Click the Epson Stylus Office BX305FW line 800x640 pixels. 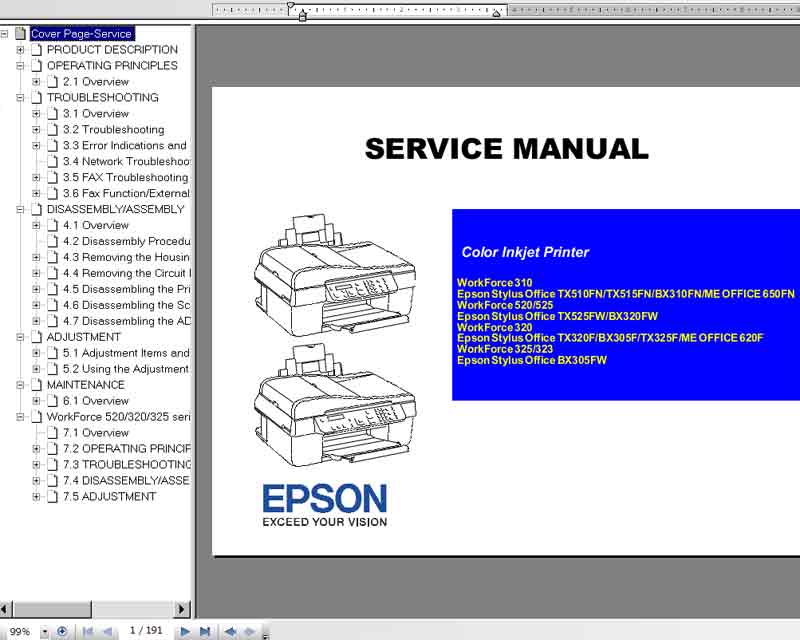click(x=532, y=360)
